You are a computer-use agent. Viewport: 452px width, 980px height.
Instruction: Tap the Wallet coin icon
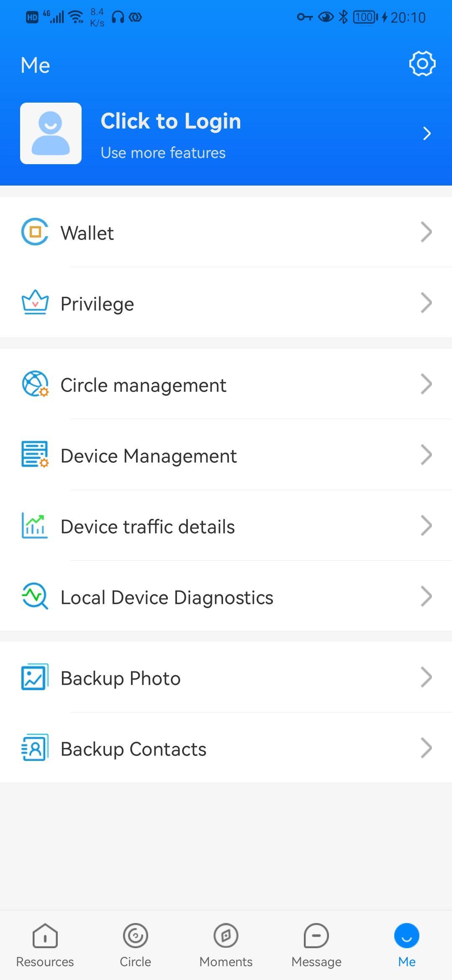[35, 232]
